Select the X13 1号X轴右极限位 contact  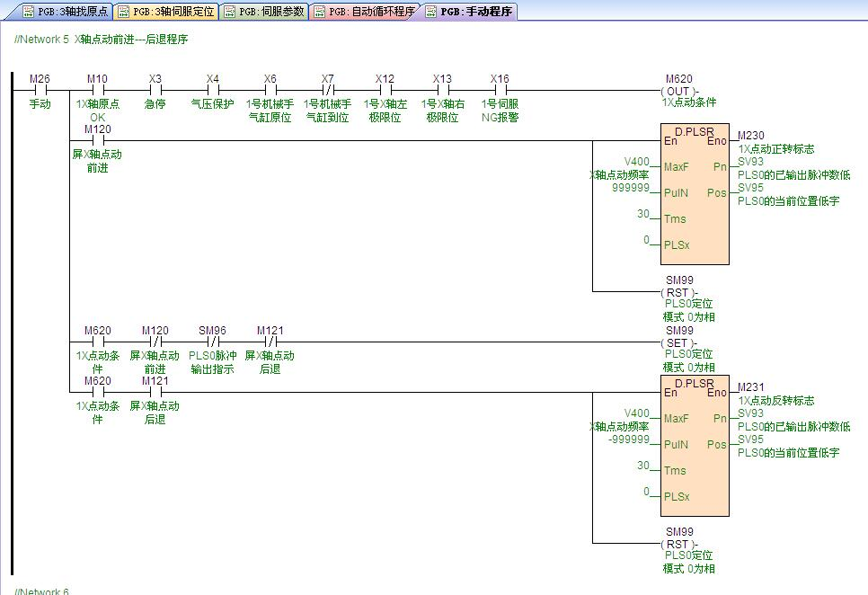pos(442,90)
